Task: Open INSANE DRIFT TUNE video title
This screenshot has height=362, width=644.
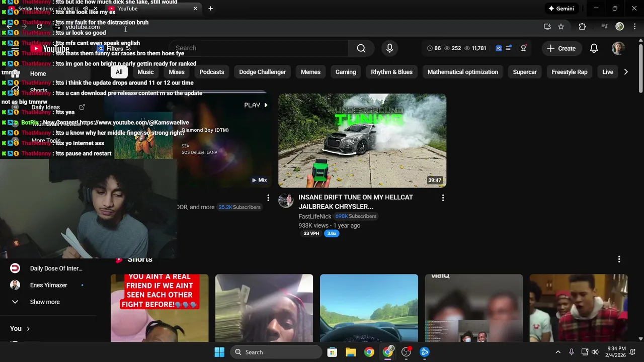Action: point(356,202)
